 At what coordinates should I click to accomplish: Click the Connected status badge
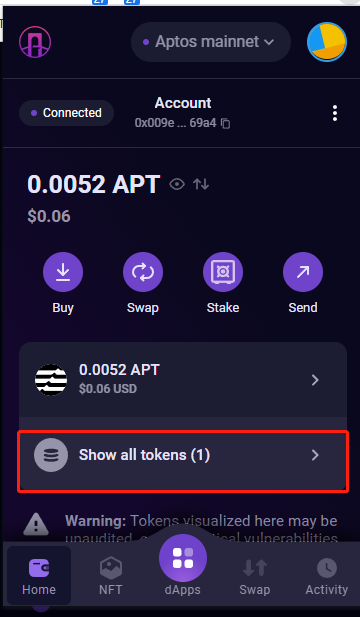click(x=66, y=113)
